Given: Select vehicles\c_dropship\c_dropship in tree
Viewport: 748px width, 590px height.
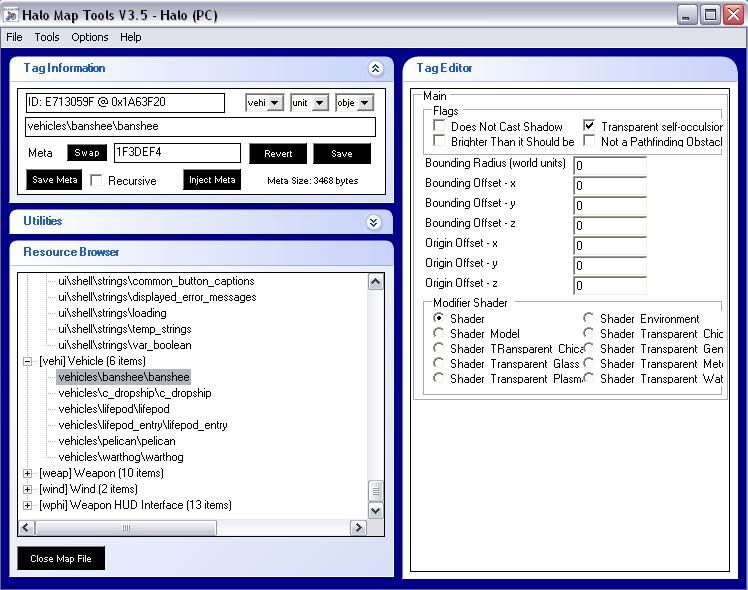Looking at the screenshot, I should [135, 393].
